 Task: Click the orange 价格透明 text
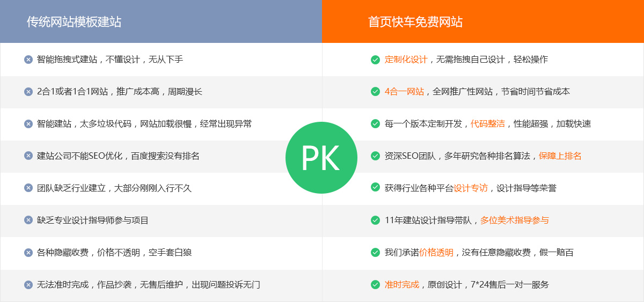436,253
